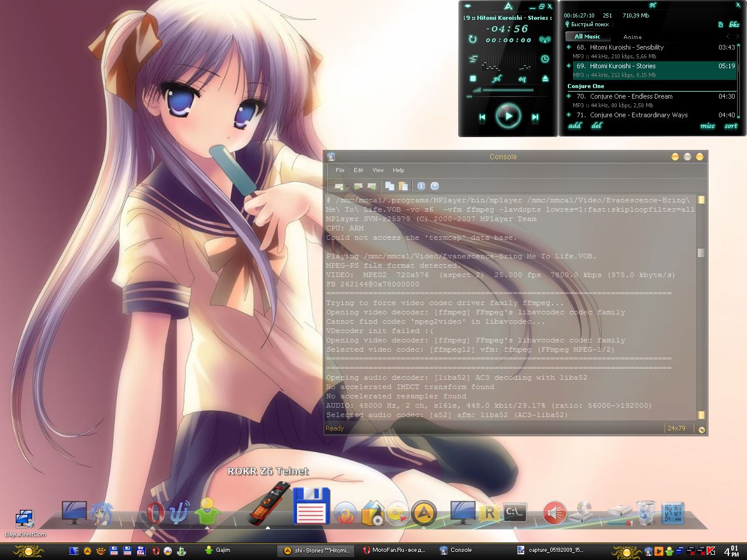Click the Console vertical scrollbar thumb
747x560 pixels.
point(701,253)
